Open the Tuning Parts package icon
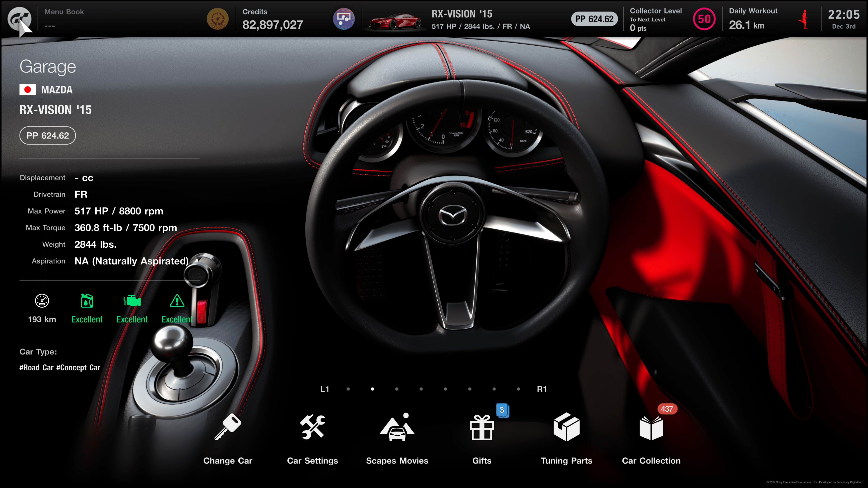 coord(566,427)
